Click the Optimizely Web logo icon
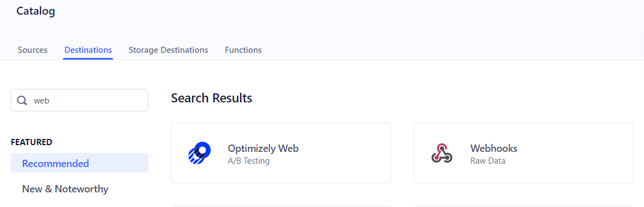The image size is (644, 207). [199, 153]
